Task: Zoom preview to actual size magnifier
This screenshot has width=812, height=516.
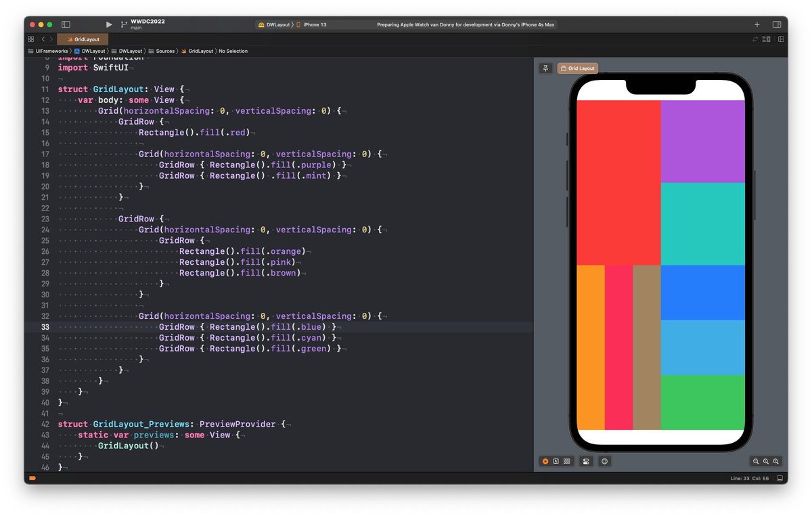Action: point(765,461)
